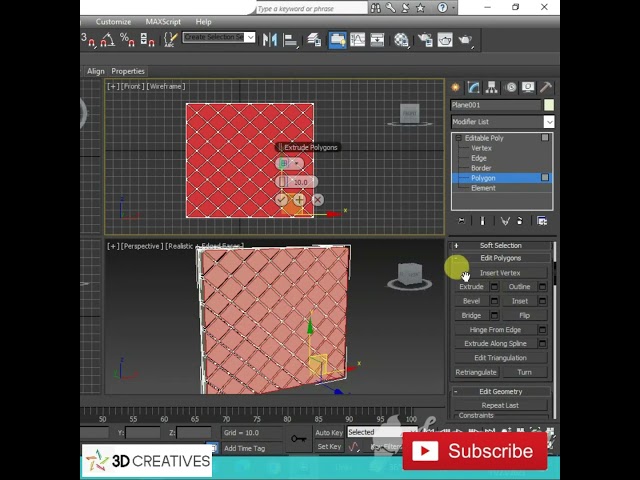Image resolution: width=640 pixels, height=480 pixels.
Task: Collapse the Editable Poly tree node
Action: 458,138
